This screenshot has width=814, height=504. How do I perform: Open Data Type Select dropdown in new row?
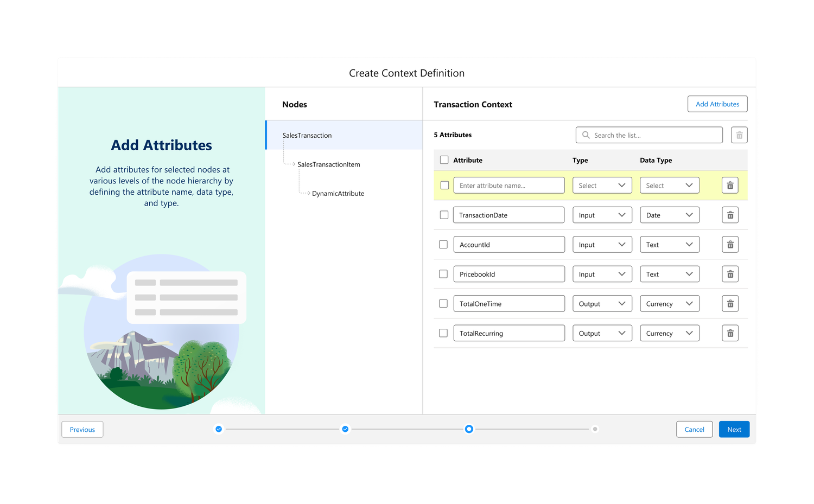tap(670, 186)
